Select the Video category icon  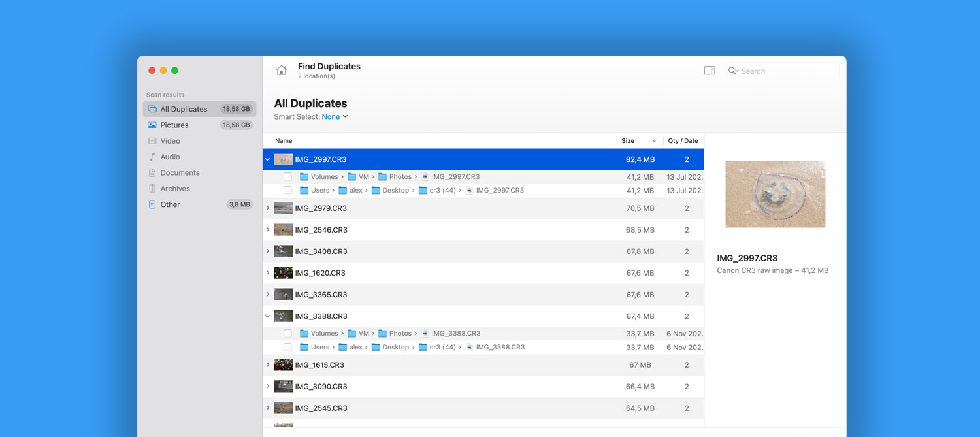point(153,140)
